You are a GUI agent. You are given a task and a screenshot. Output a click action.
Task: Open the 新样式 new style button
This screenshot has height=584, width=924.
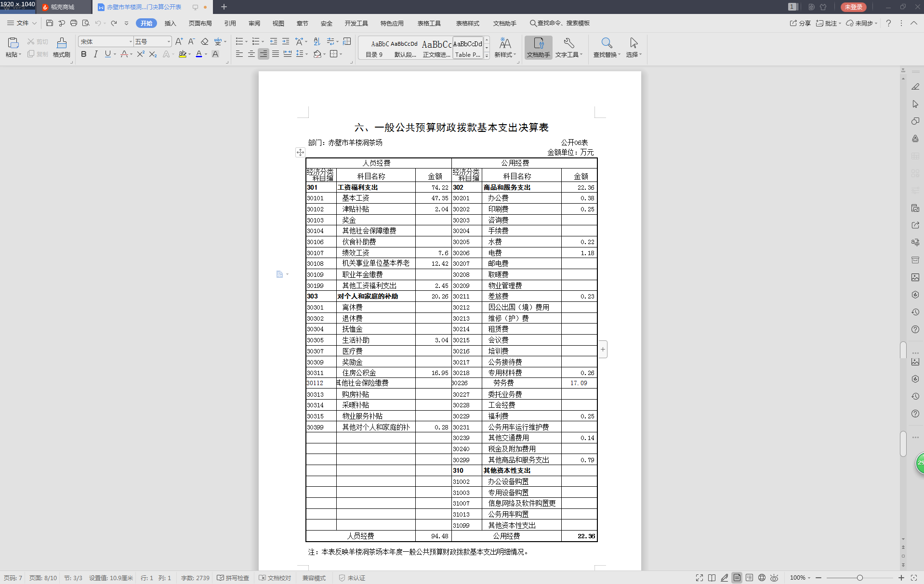(505, 48)
